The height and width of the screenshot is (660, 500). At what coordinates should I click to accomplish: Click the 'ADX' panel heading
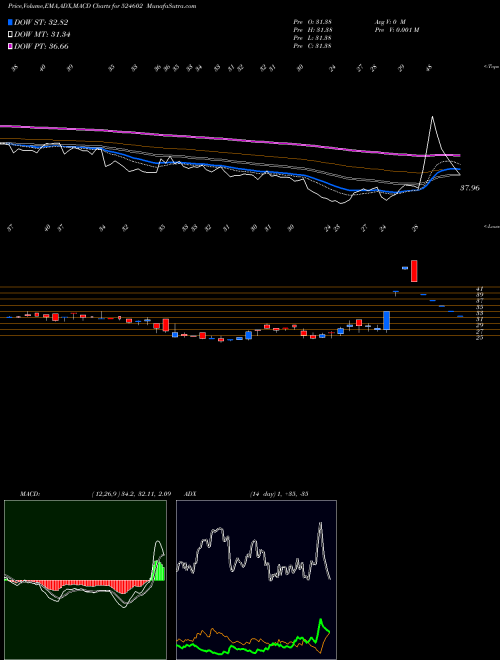click(190, 494)
